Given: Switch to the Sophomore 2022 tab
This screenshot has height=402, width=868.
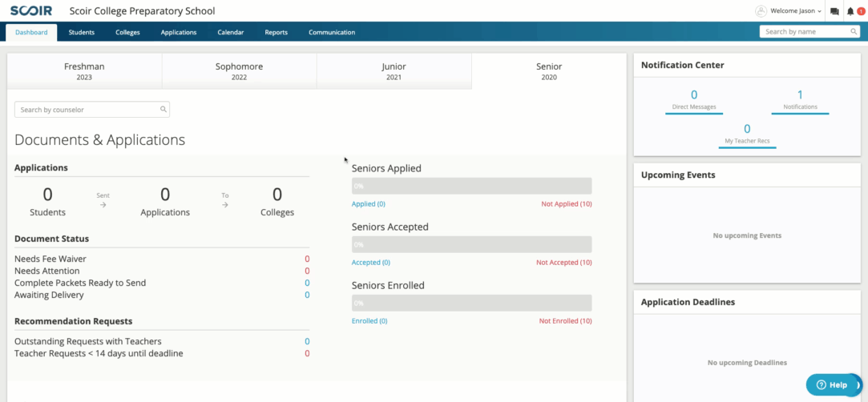Looking at the screenshot, I should [239, 71].
